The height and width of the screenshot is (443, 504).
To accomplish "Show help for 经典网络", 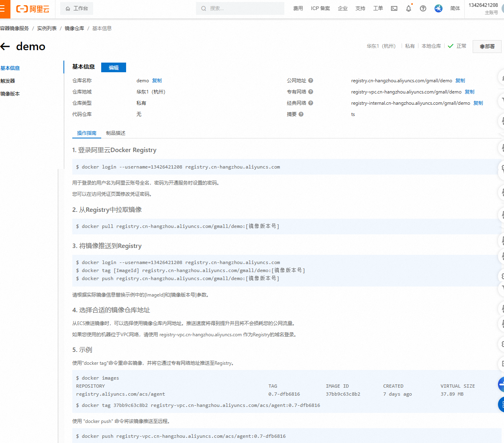I will 311,103.
